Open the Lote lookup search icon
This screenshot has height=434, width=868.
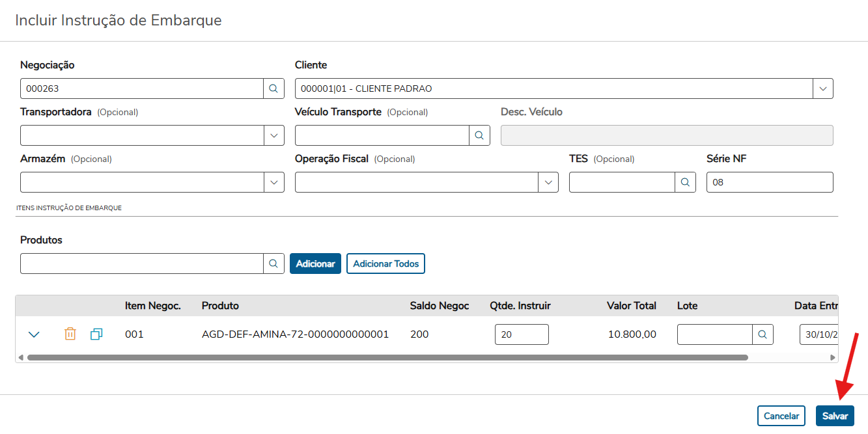pos(763,334)
